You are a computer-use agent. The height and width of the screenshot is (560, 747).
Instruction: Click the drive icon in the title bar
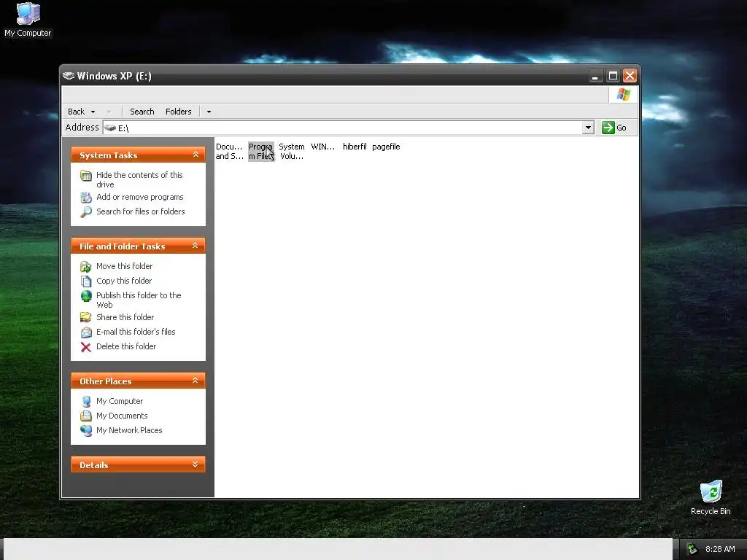[69, 76]
